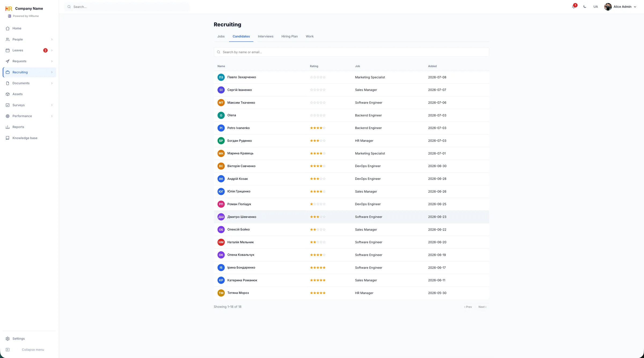Click HR Manager job for Тетяна Мороз
The image size is (644, 358).
[364, 293]
